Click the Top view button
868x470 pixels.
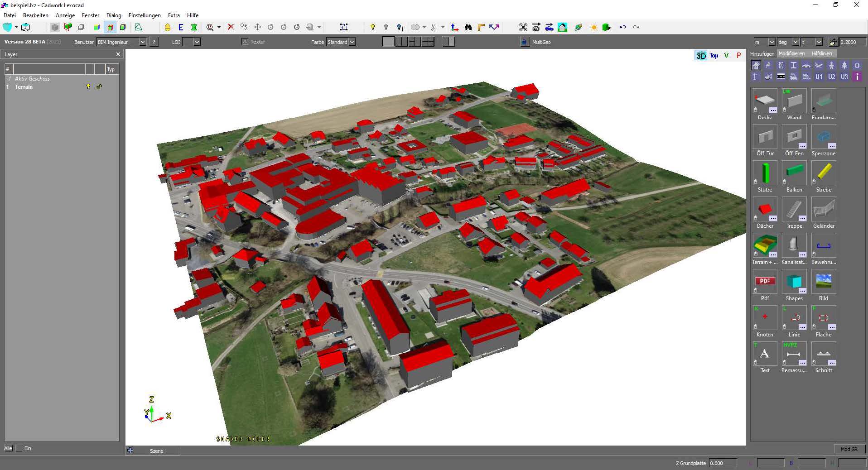714,55
